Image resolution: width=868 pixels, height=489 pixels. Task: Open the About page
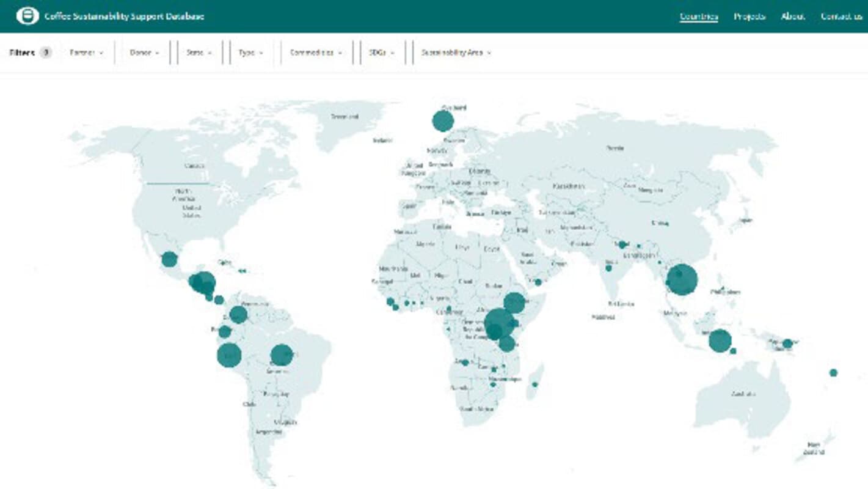[793, 17]
